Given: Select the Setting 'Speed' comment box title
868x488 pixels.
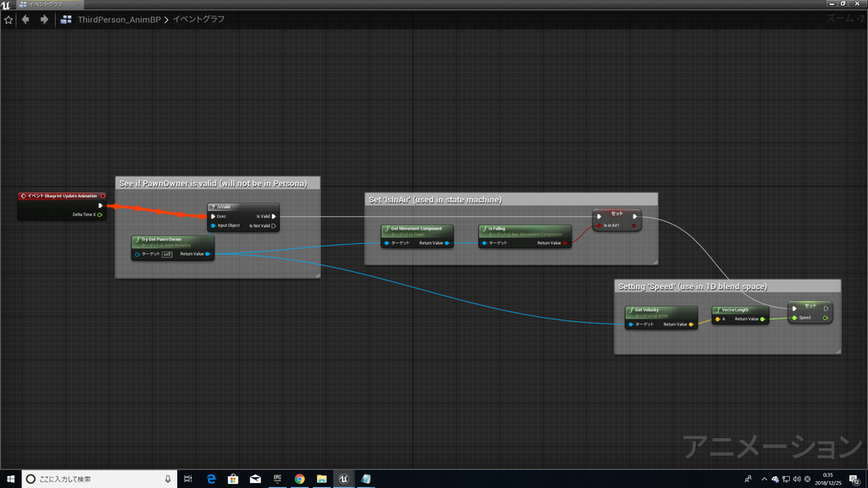Looking at the screenshot, I should click(693, 286).
